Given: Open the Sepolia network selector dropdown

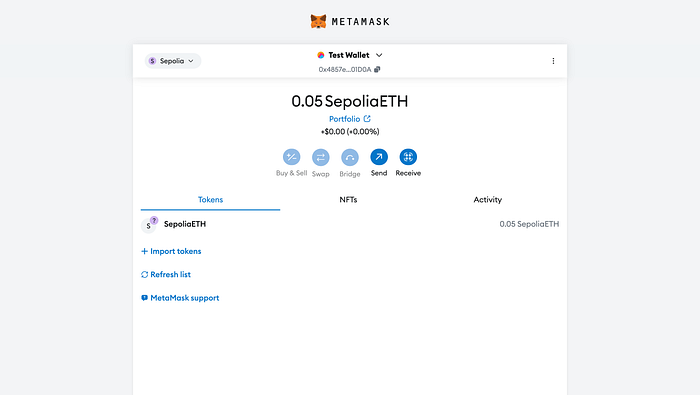Looking at the screenshot, I should 173,61.
